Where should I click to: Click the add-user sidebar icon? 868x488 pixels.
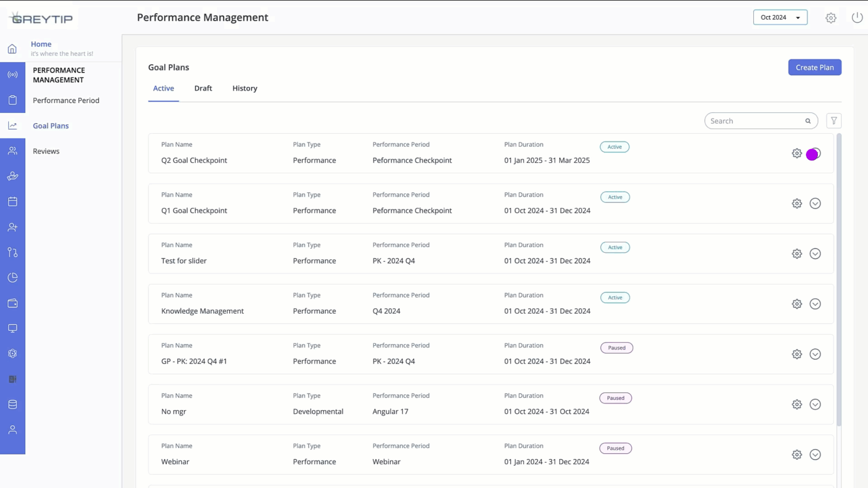tap(13, 227)
